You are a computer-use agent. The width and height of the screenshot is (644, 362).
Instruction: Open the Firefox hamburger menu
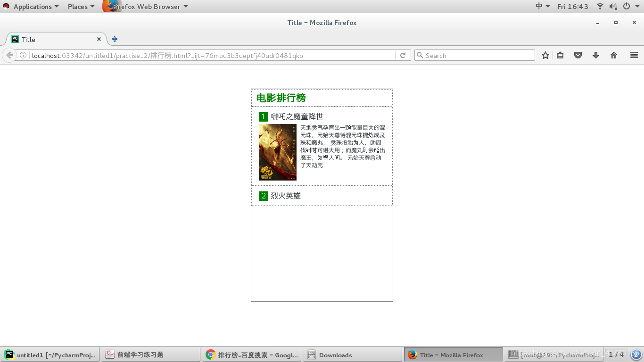[x=634, y=56]
